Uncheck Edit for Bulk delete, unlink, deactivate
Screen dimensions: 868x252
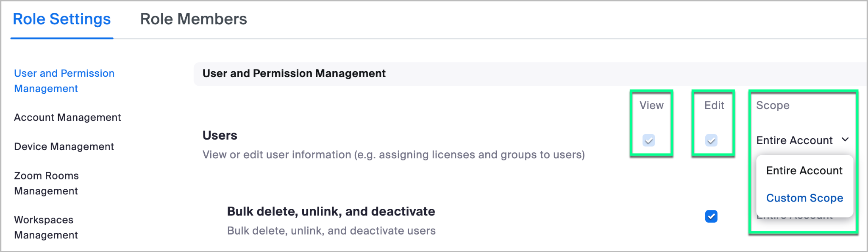pyautogui.click(x=711, y=216)
